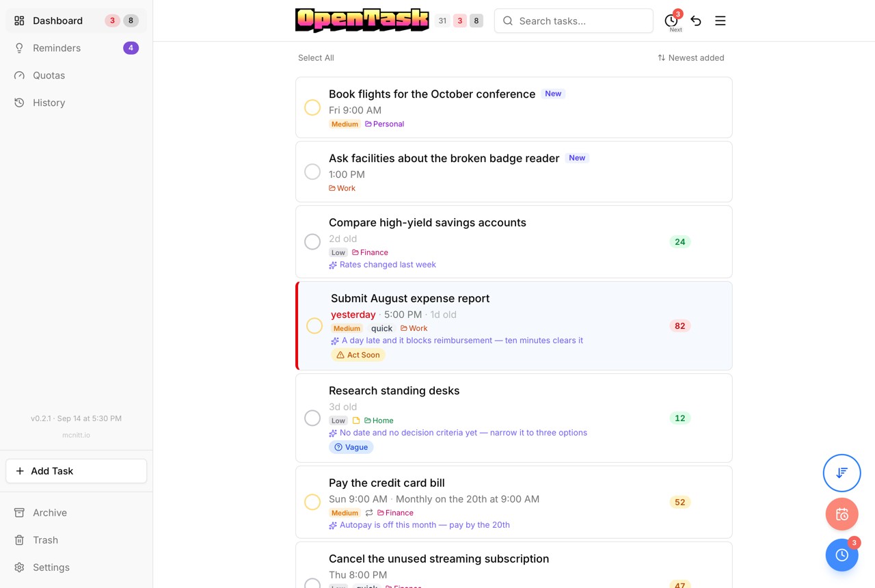Click the 'New' badge on Book flights task
The image size is (875, 588).
(553, 94)
